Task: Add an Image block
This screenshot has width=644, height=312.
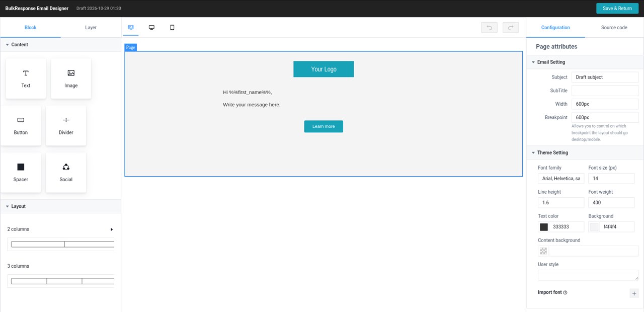Action: coord(71,79)
